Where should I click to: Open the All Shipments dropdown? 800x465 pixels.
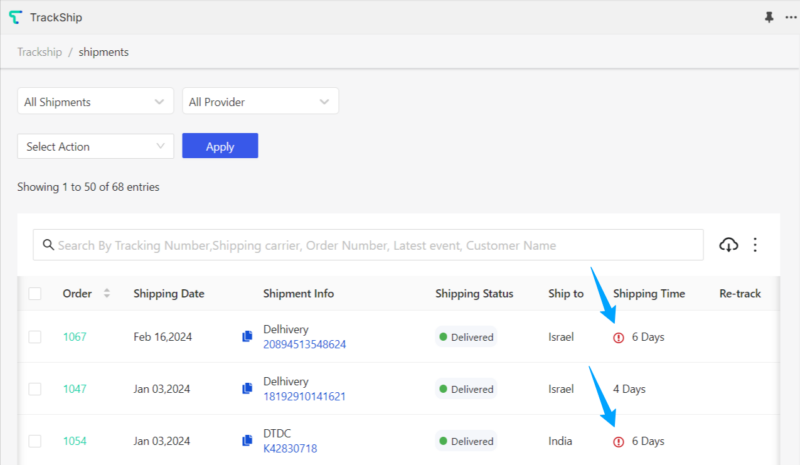[x=95, y=101]
